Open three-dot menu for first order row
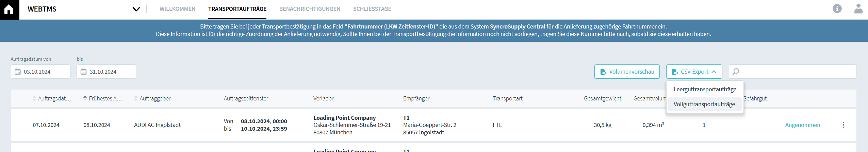The width and height of the screenshot is (868, 152). pos(843,125)
